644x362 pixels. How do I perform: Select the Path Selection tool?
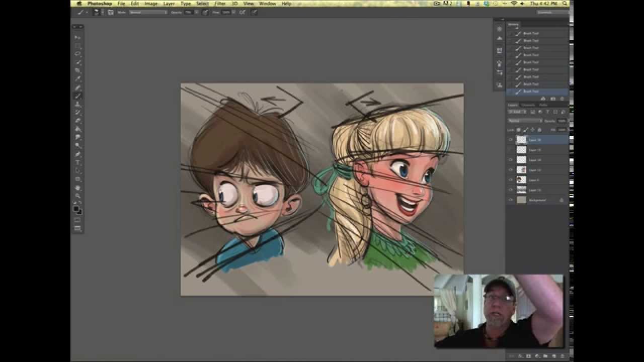coord(78,171)
